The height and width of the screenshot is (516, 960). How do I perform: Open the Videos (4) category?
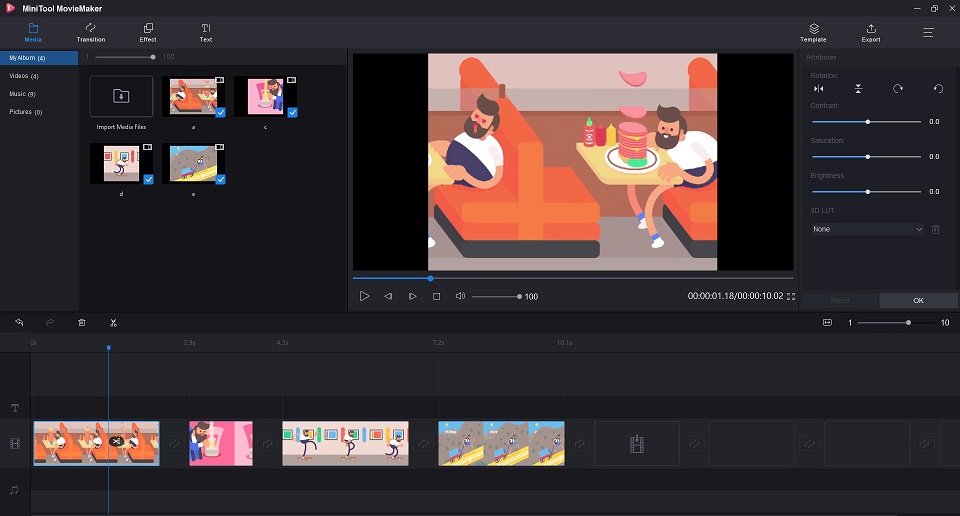pyautogui.click(x=25, y=76)
